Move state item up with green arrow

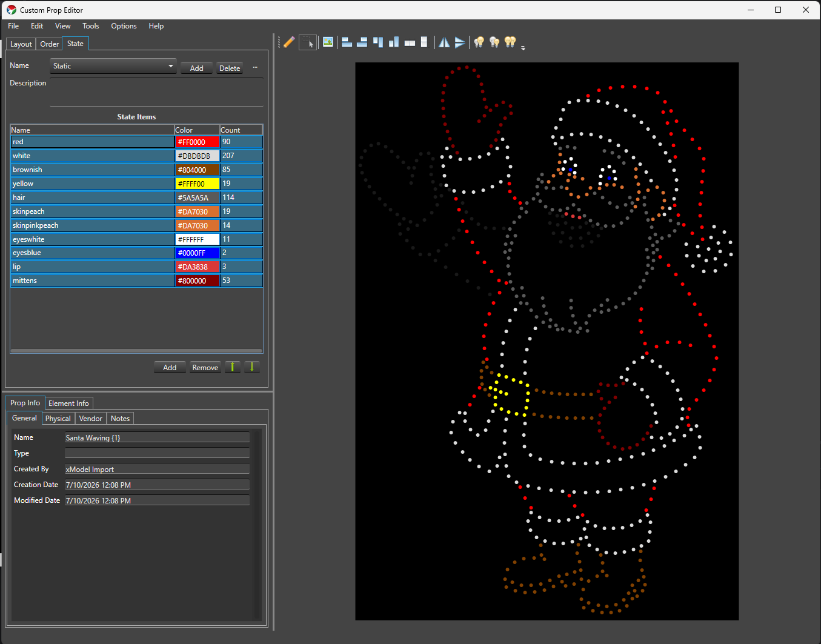[233, 367]
